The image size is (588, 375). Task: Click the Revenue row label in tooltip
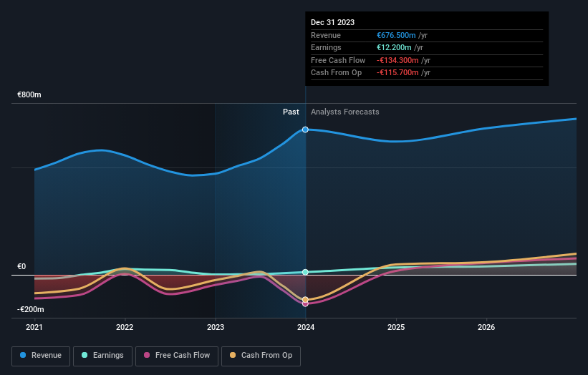click(x=325, y=35)
